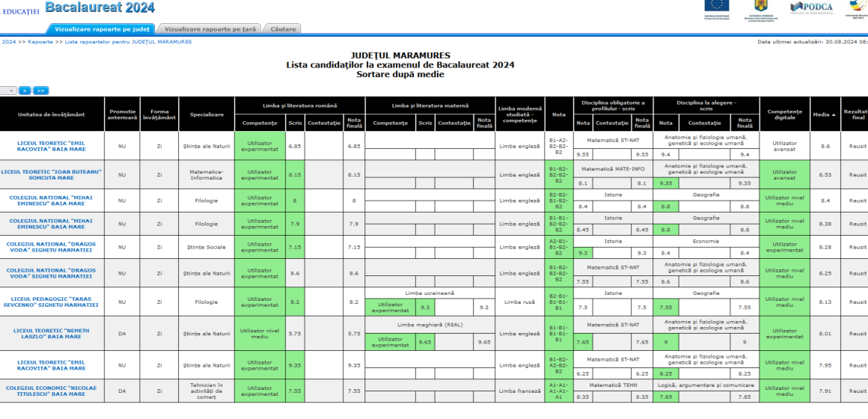Click the Specializare column header
This screenshot has width=868, height=419.
click(207, 114)
